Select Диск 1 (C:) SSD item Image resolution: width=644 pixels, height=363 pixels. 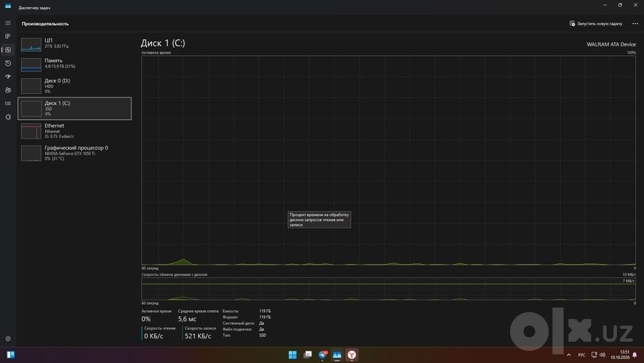tap(74, 108)
